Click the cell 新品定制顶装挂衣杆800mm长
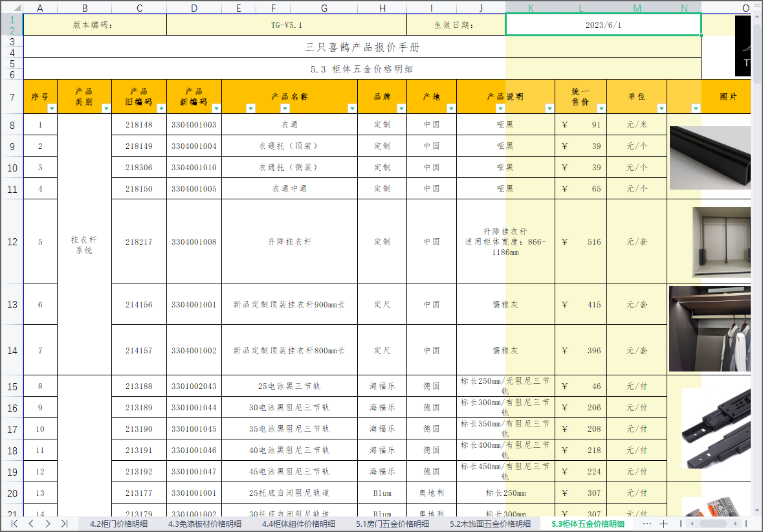 pos(289,350)
